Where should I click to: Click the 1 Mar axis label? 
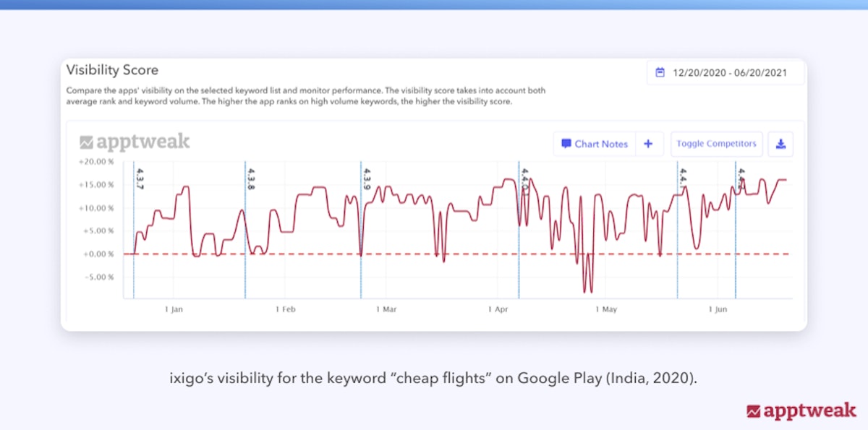(386, 309)
